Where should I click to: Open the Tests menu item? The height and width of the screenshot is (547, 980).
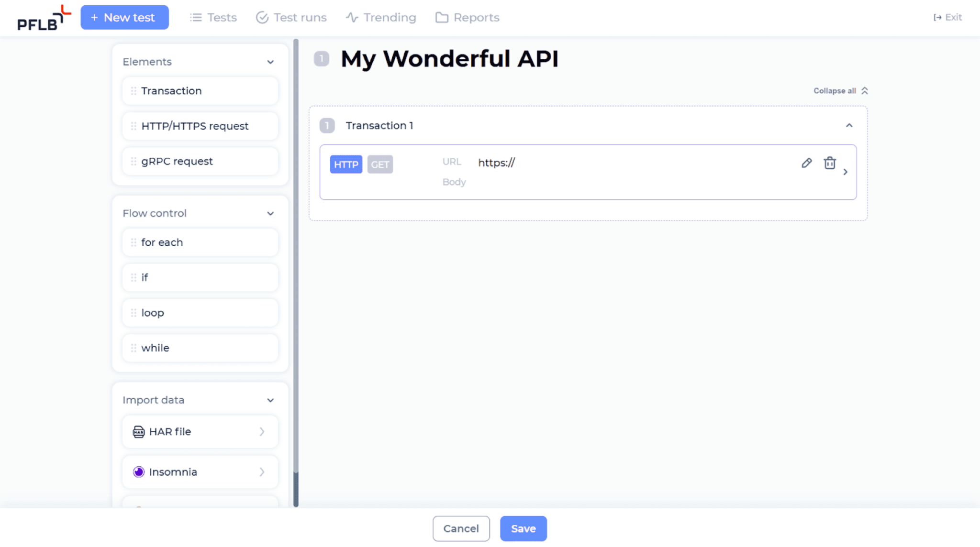213,18
